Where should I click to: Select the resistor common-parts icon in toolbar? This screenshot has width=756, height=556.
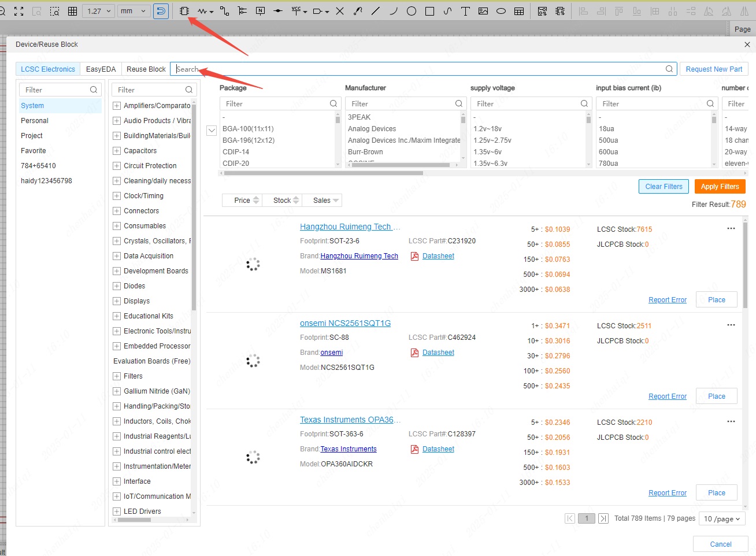pyautogui.click(x=202, y=11)
